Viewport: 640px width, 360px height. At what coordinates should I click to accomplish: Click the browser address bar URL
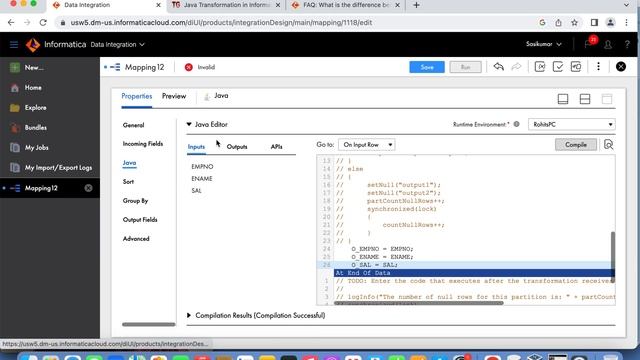221,23
